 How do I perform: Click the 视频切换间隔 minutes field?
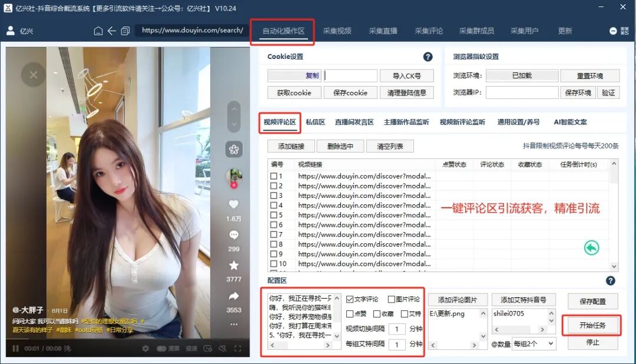[x=397, y=329]
